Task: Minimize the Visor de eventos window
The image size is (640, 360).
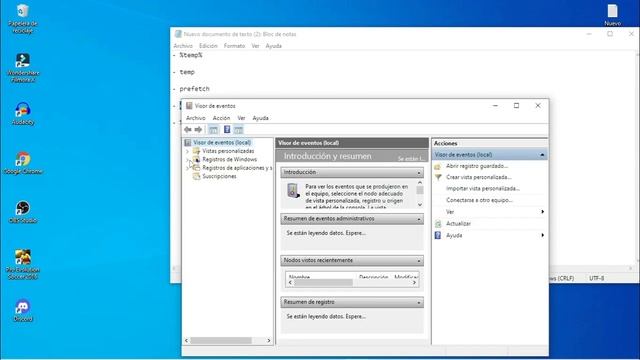Action: (495, 106)
